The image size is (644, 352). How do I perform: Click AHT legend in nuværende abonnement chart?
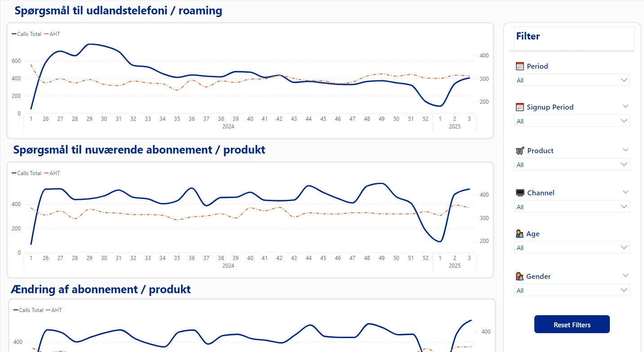point(54,173)
